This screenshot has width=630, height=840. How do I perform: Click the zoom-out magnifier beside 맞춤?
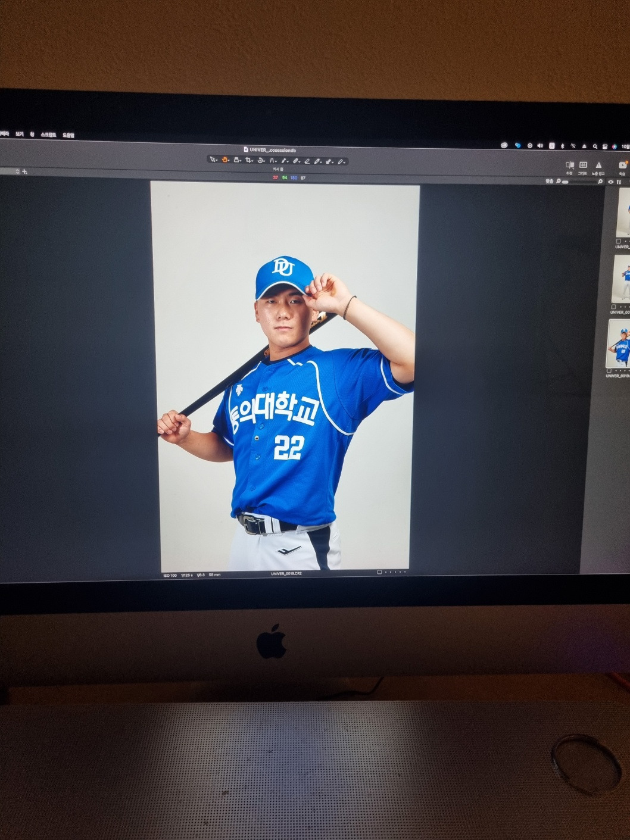pyautogui.click(x=558, y=181)
